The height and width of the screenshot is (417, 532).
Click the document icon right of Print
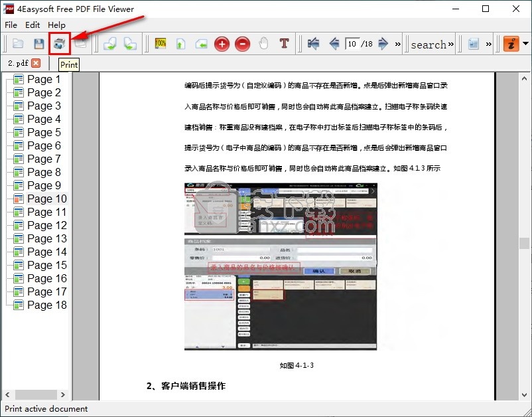(x=81, y=43)
